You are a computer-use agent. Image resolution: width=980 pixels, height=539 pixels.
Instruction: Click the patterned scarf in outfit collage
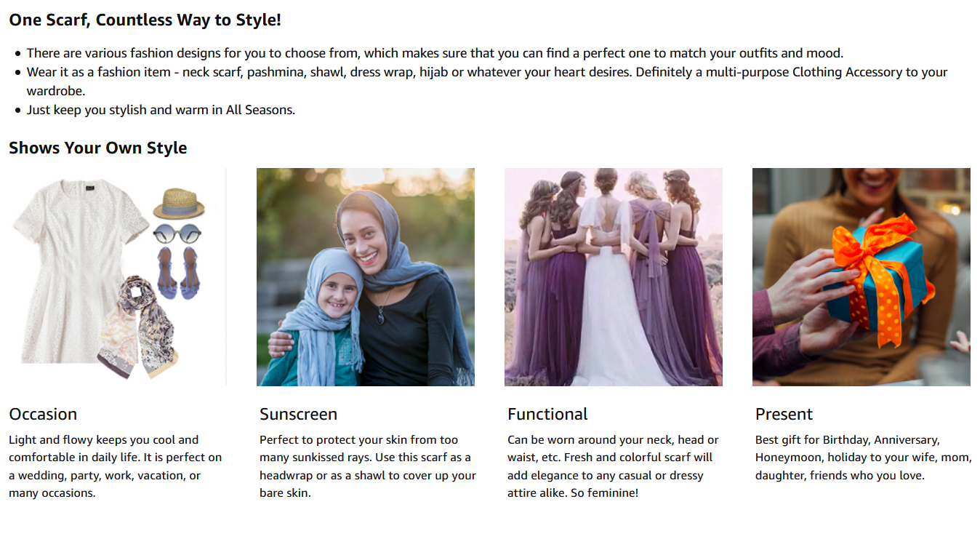point(141,327)
